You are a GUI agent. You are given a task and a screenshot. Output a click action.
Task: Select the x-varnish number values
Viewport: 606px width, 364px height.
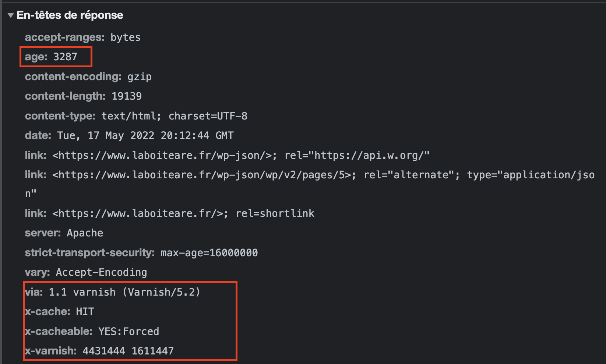tap(128, 351)
